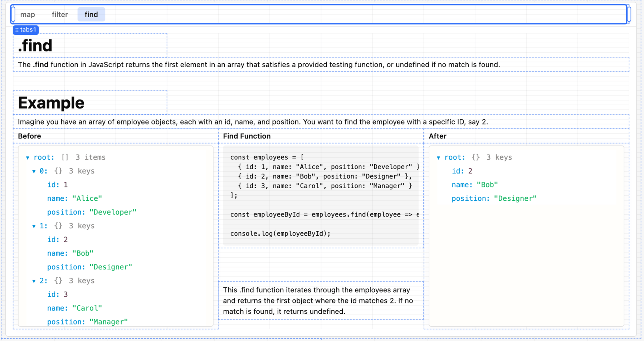Select position "Developer" row
This screenshot has width=644, height=341.
point(92,212)
